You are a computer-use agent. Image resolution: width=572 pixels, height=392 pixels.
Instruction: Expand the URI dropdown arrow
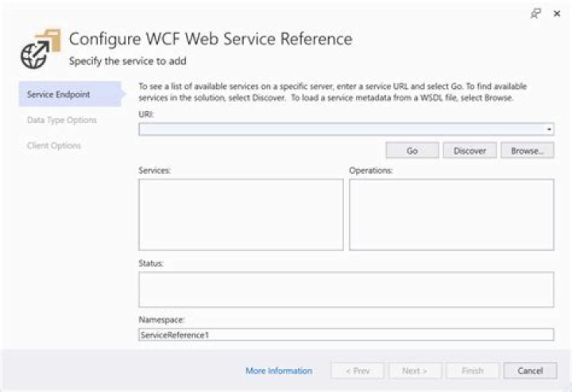click(x=549, y=129)
